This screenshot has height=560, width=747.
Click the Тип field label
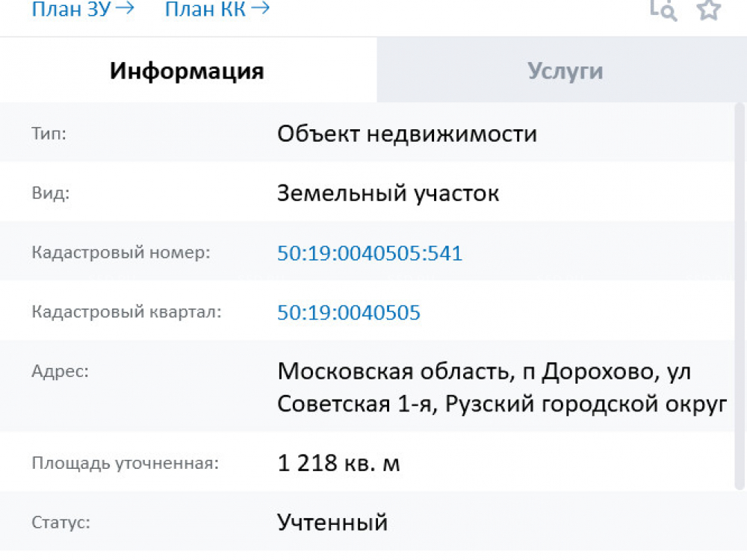[49, 134]
